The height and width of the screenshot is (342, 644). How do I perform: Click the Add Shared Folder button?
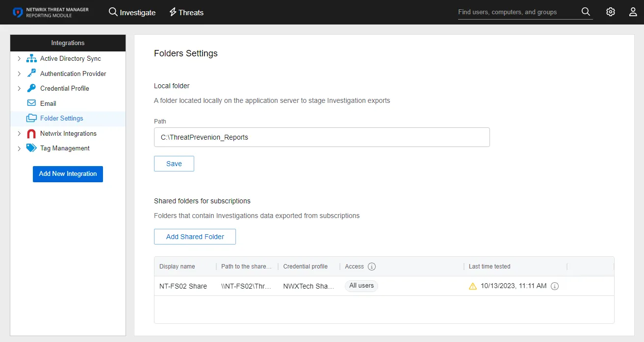[195, 237]
